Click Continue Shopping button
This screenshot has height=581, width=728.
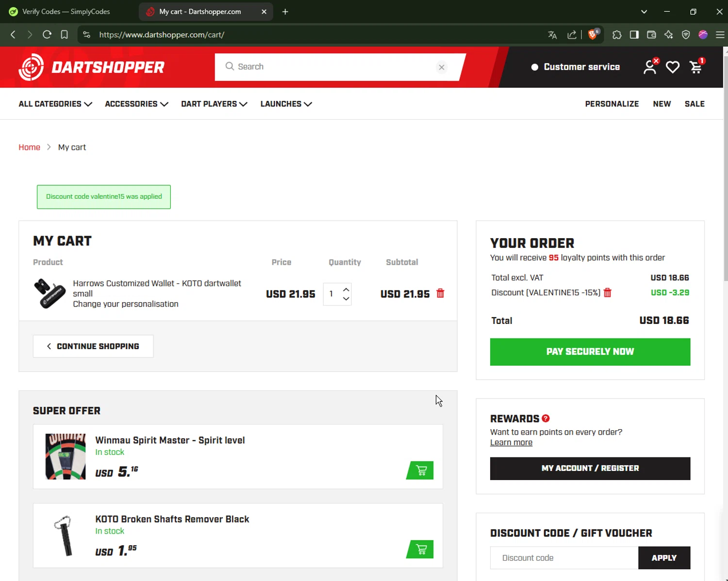click(x=93, y=346)
